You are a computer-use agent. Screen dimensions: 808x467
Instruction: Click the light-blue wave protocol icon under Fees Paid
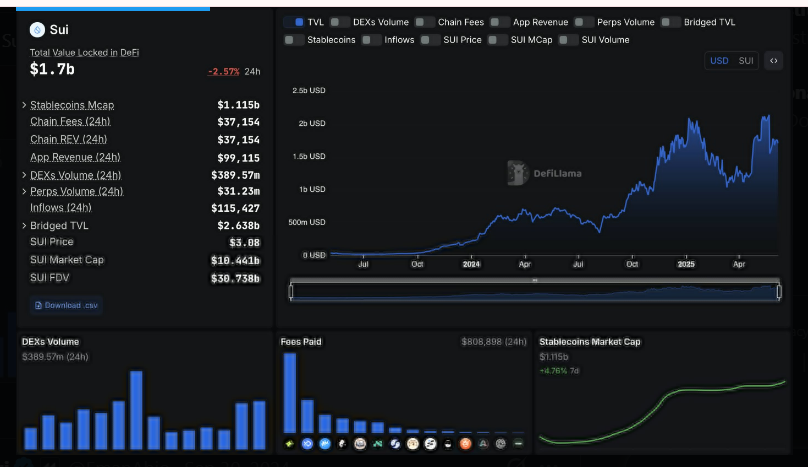tap(325, 443)
